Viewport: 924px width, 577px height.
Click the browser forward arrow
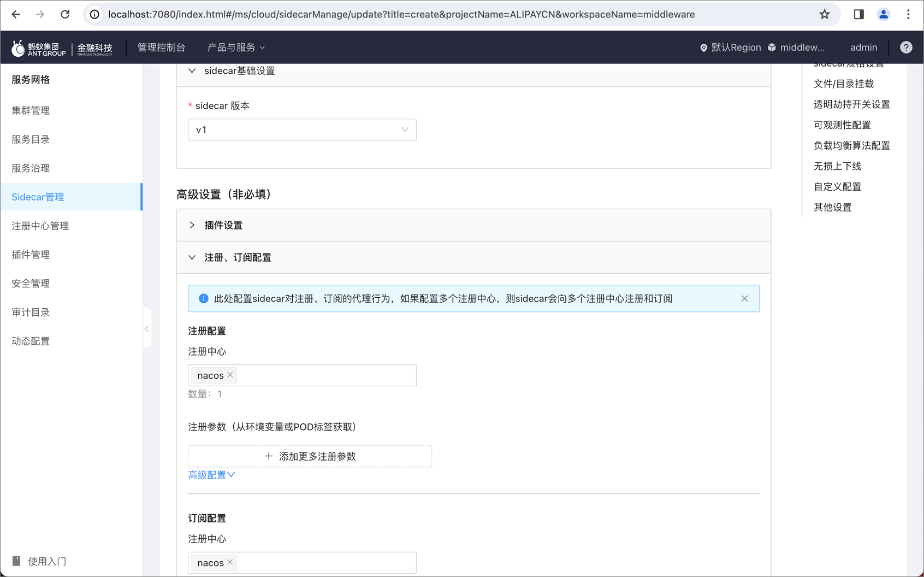(40, 15)
